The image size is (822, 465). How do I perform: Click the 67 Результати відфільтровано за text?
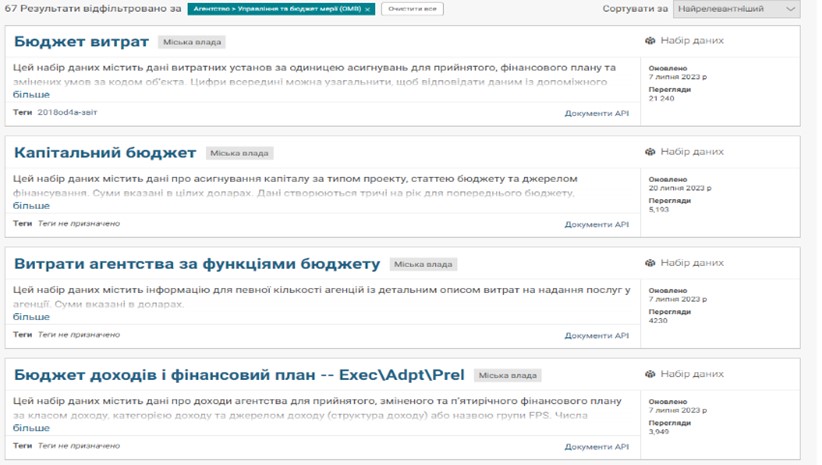pos(93,8)
